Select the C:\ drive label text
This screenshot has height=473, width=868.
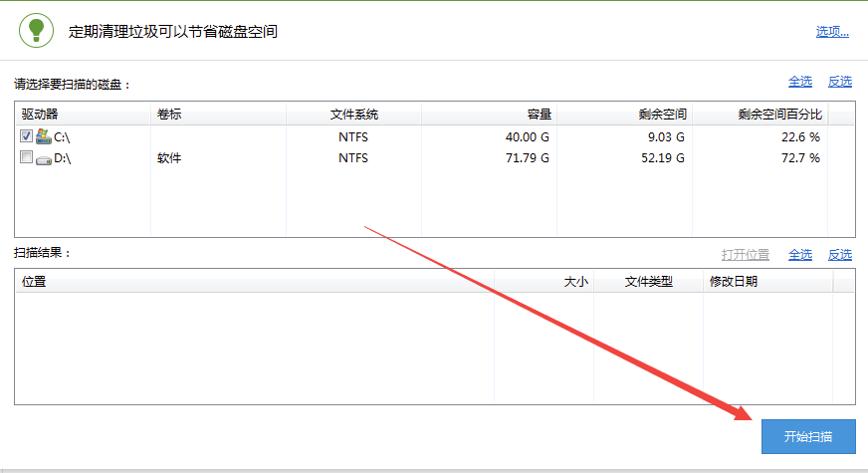tap(62, 136)
